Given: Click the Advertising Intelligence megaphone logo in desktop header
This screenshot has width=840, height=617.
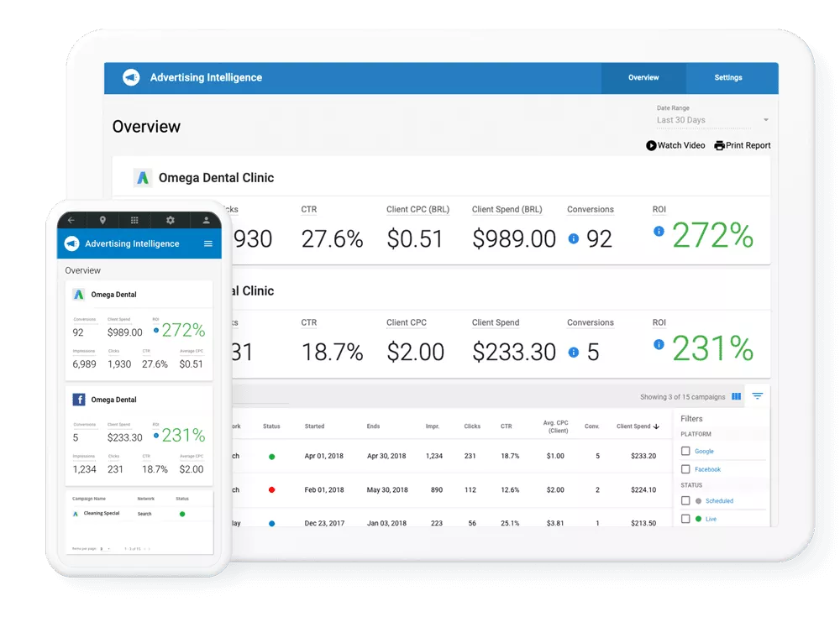Looking at the screenshot, I should (131, 77).
